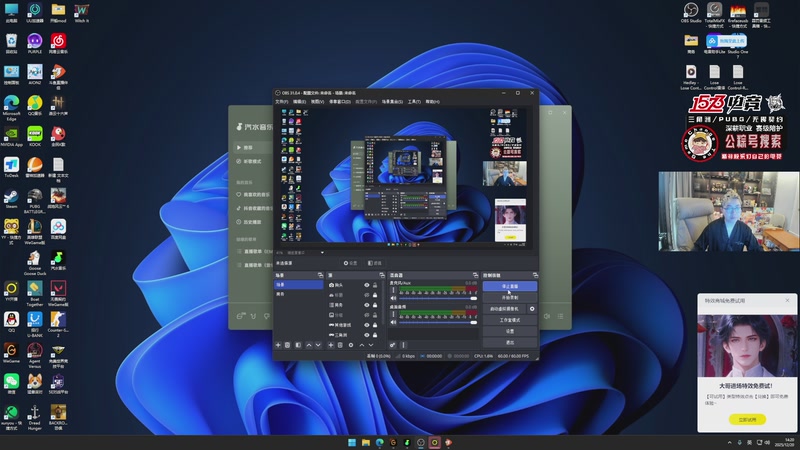
Task: Show the hidden image source via eye
Action: click(366, 315)
